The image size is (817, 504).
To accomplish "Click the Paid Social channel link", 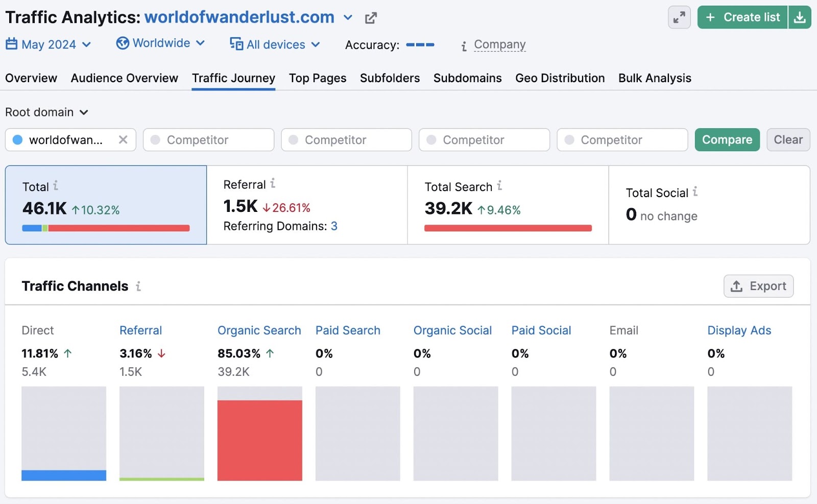I will (x=541, y=330).
